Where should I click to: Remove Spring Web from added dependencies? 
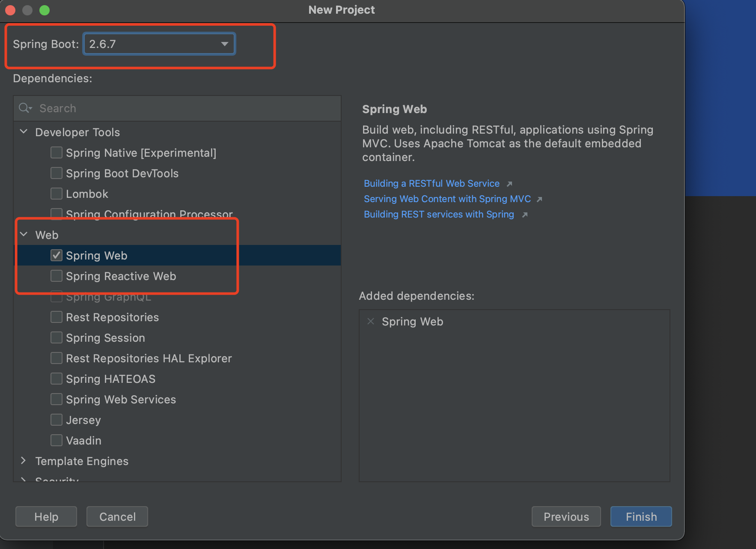click(371, 321)
